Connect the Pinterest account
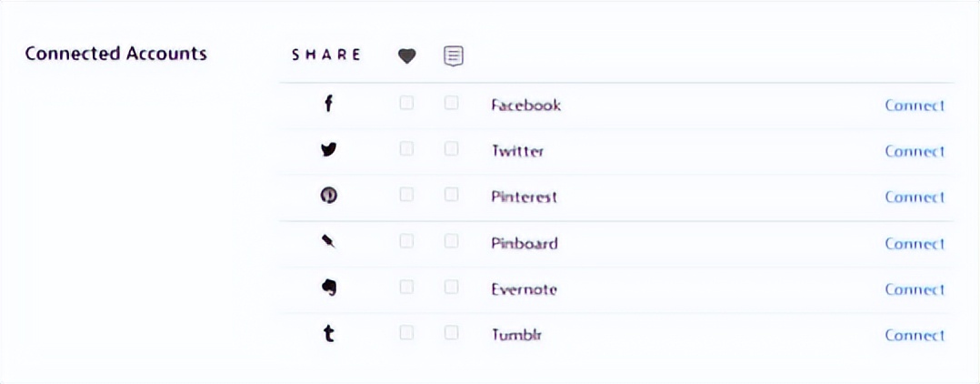980x384 pixels. [915, 197]
